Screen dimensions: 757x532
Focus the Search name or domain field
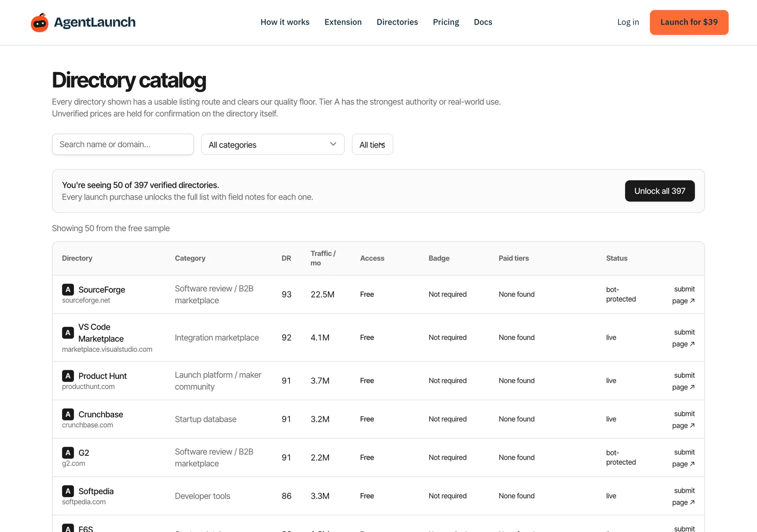(x=123, y=144)
